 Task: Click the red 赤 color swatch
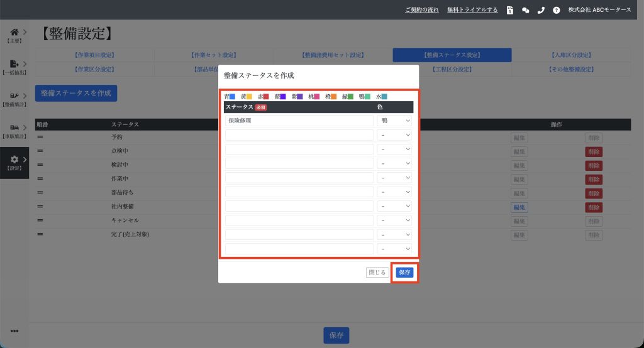pyautogui.click(x=266, y=97)
